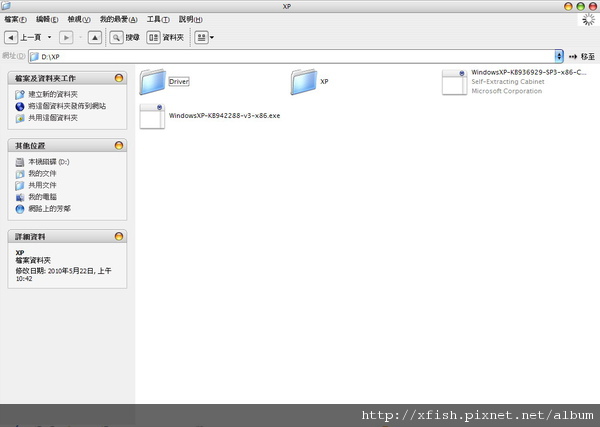Click the orange minimize window button
The height and width of the screenshot is (427, 600).
pyautogui.click(x=568, y=6)
